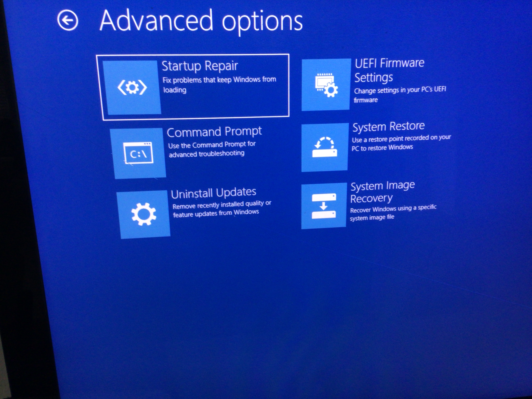Click the UEFI Firmware chip icon

[326, 85]
